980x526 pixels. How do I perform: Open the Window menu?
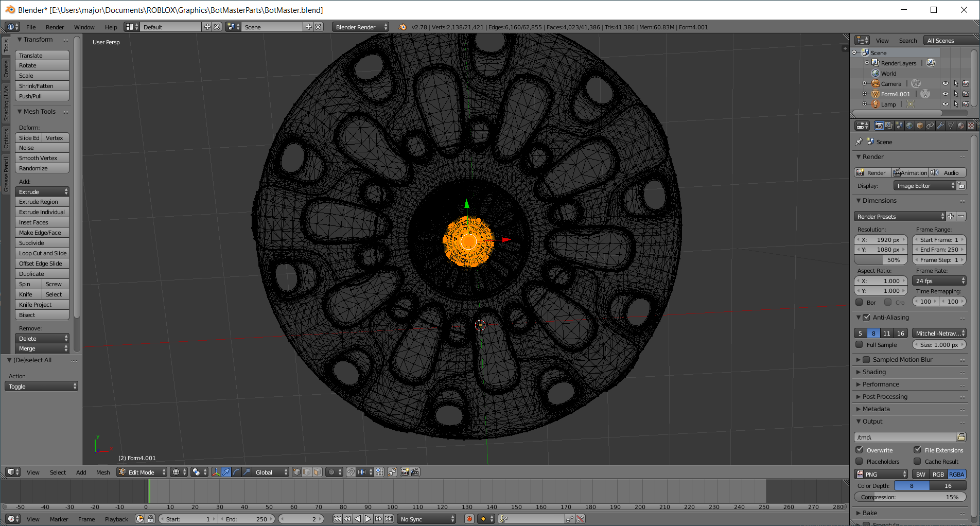[x=84, y=27]
